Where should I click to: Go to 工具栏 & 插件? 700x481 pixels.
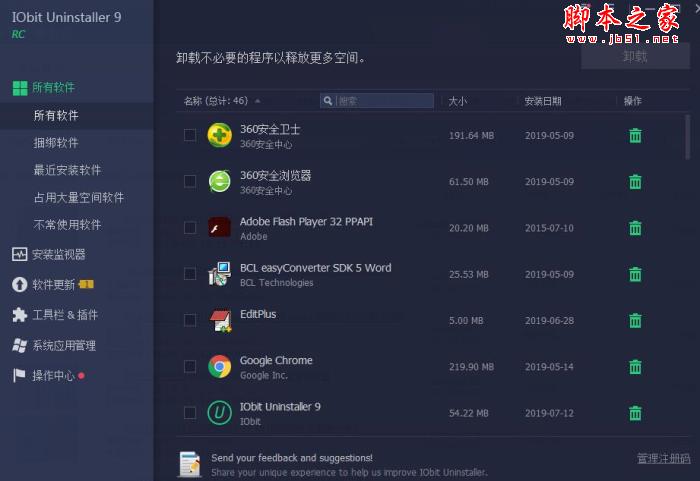(x=65, y=315)
